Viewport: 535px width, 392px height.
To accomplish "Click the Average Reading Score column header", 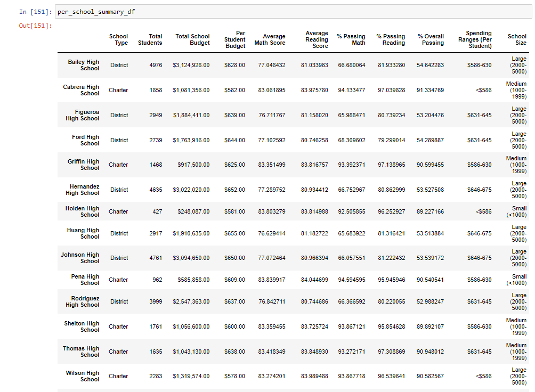I will (x=317, y=39).
